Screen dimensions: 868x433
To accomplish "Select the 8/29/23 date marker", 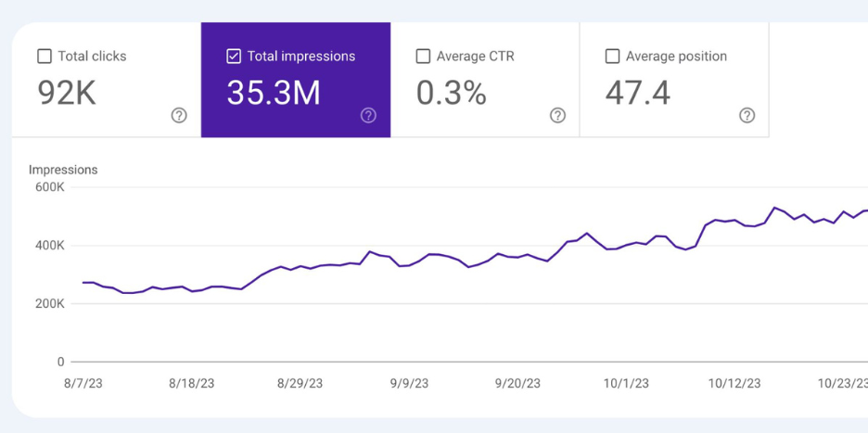I will tap(300, 383).
